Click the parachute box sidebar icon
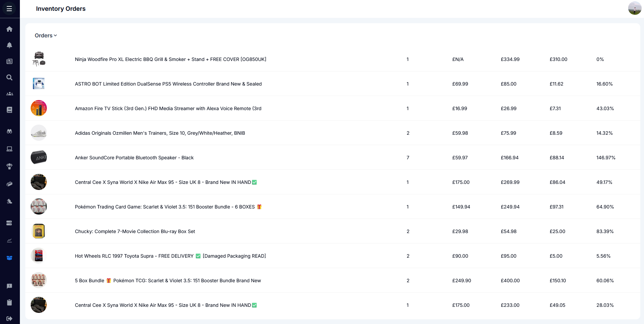The image size is (644, 324). click(9, 166)
